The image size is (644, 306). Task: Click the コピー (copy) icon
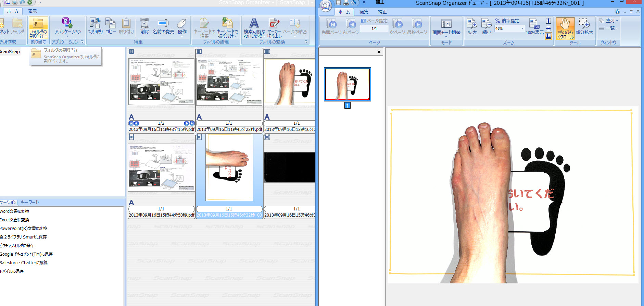111,26
